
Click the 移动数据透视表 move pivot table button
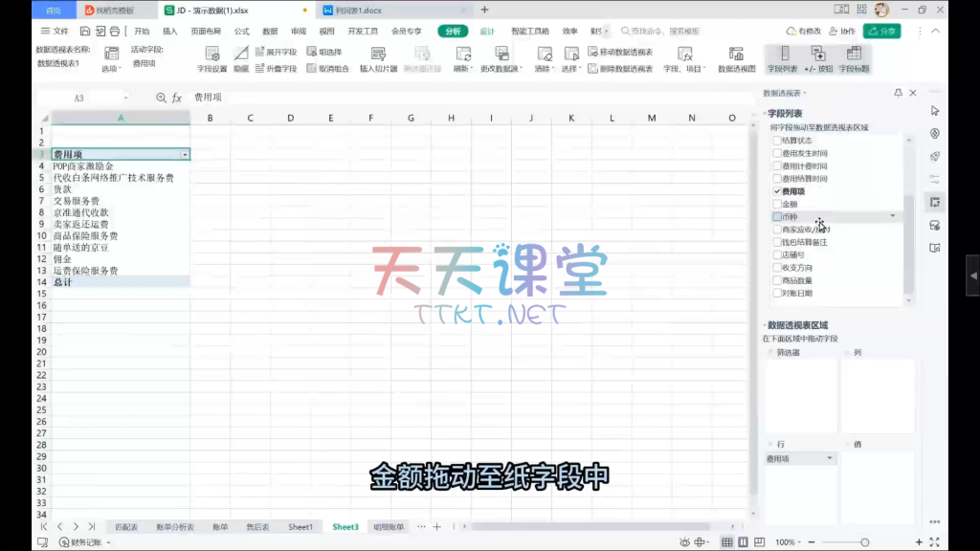click(620, 52)
